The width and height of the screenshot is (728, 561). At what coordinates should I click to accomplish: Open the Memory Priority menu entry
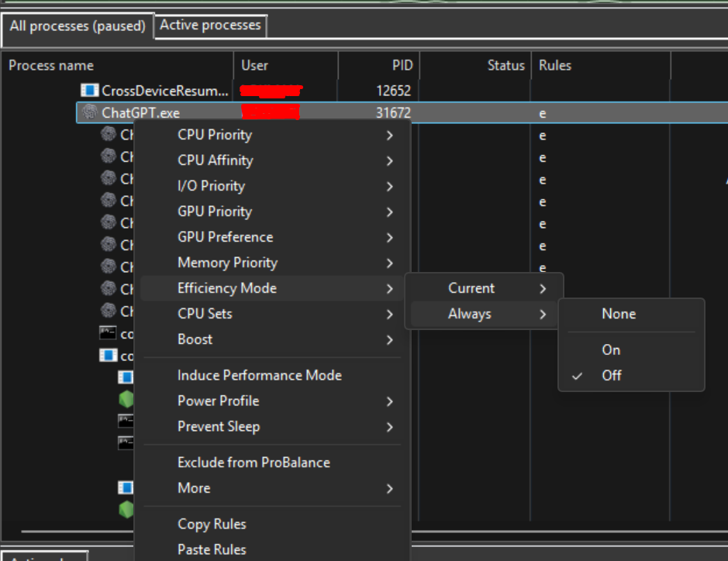point(272,263)
